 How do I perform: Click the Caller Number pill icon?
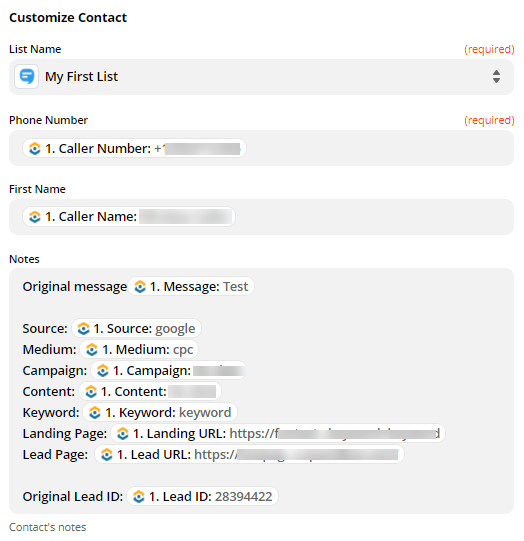pos(34,149)
